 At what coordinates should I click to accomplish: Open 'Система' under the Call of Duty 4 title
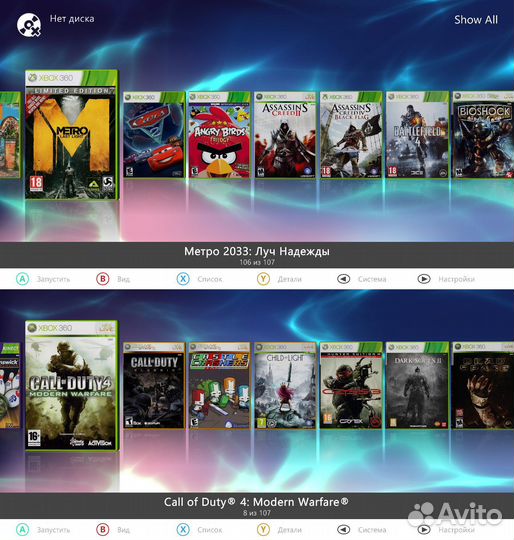point(361,530)
